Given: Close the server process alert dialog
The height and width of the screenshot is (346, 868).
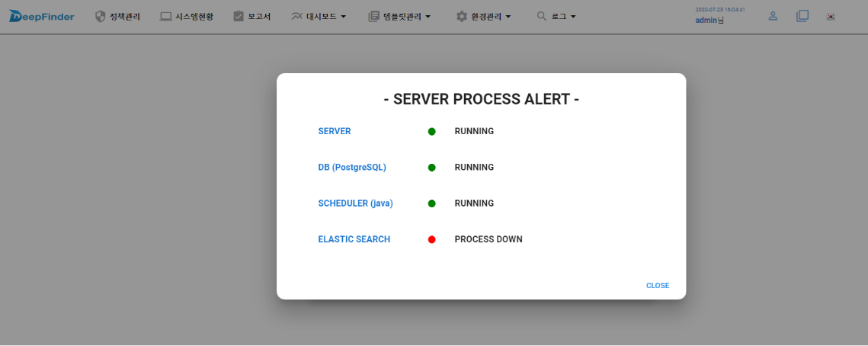Looking at the screenshot, I should tap(658, 286).
